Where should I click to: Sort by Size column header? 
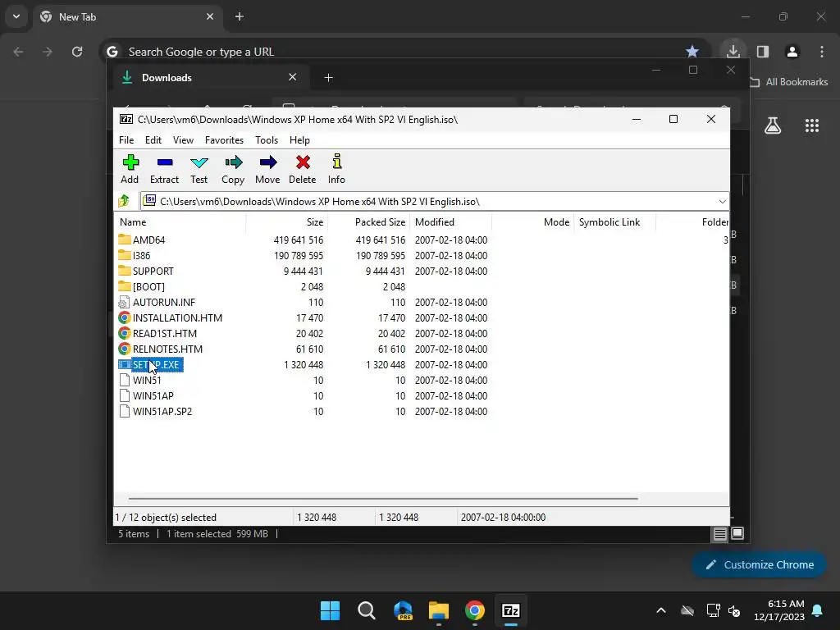[286, 221]
